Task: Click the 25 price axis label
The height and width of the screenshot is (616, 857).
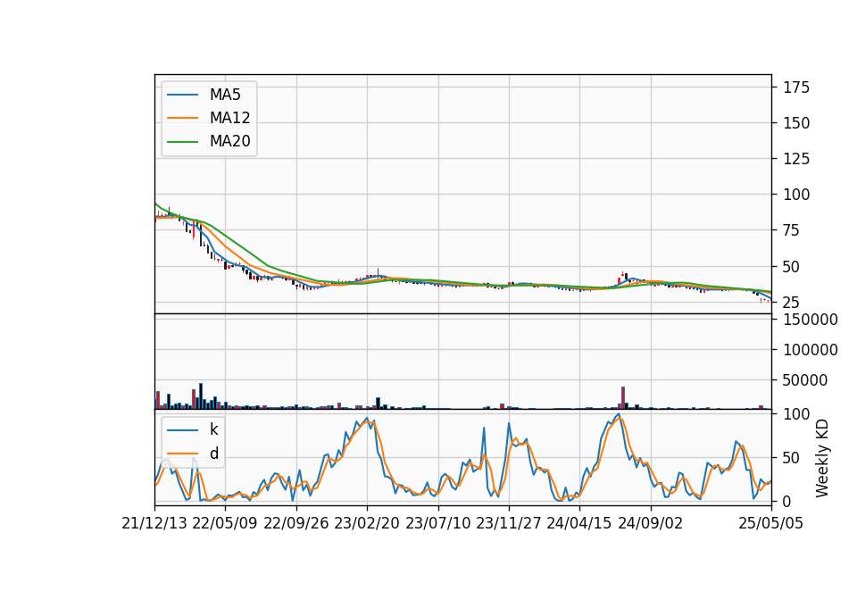Action: coord(792,303)
